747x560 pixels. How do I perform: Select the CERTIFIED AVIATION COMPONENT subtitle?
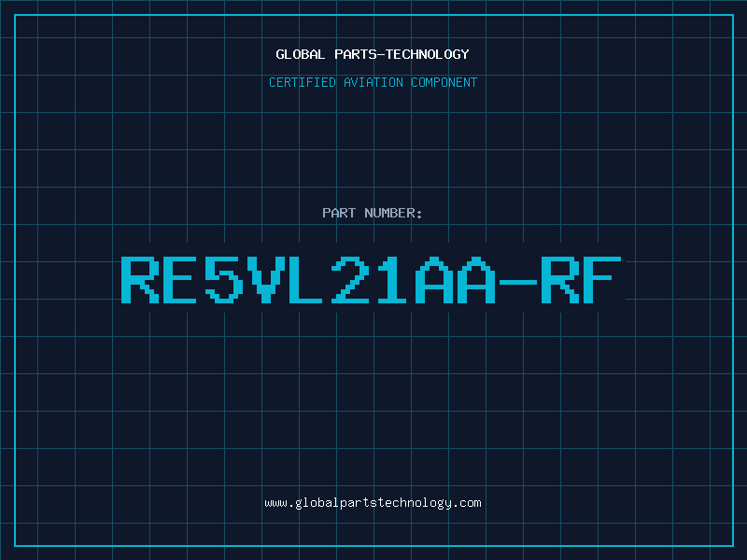coord(373,82)
